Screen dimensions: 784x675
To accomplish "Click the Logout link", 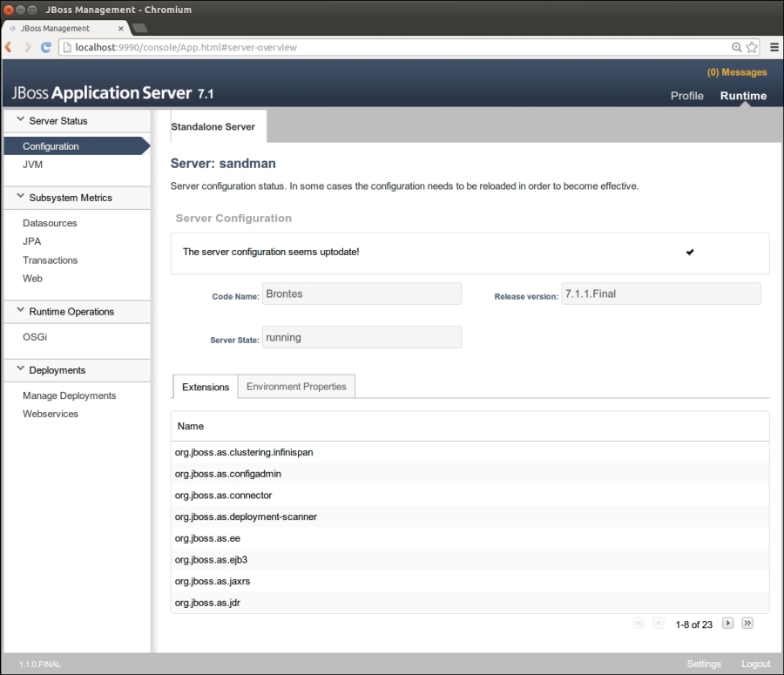I will coord(755,664).
